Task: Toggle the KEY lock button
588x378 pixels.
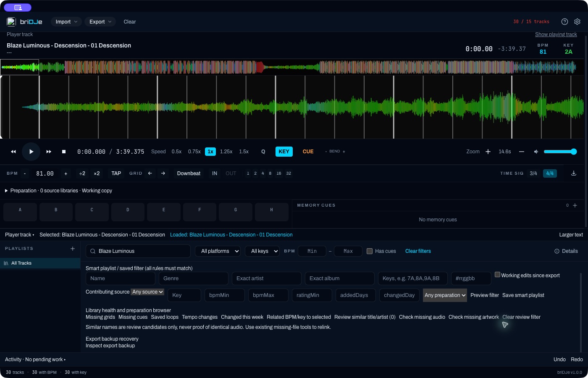Action: pyautogui.click(x=284, y=152)
